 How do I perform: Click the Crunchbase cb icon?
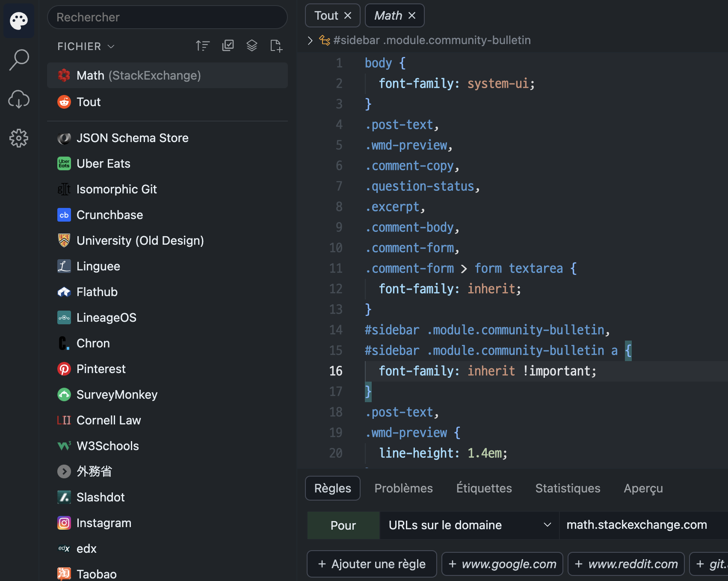[64, 215]
